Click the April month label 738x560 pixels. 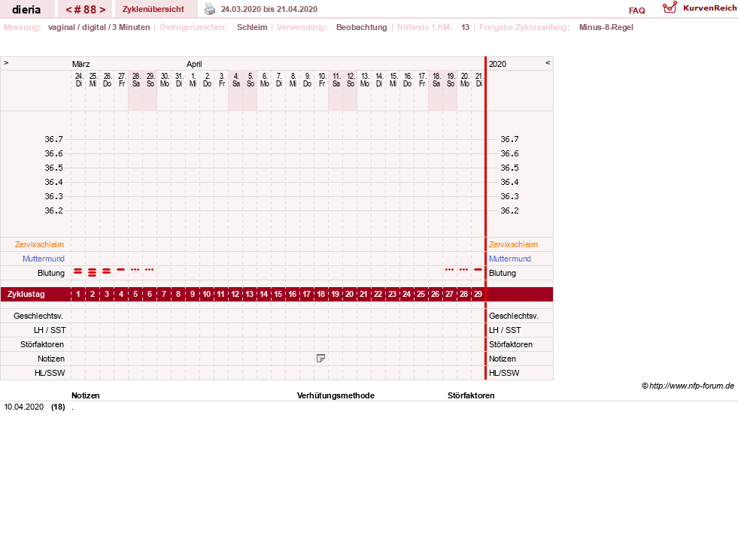pos(194,64)
